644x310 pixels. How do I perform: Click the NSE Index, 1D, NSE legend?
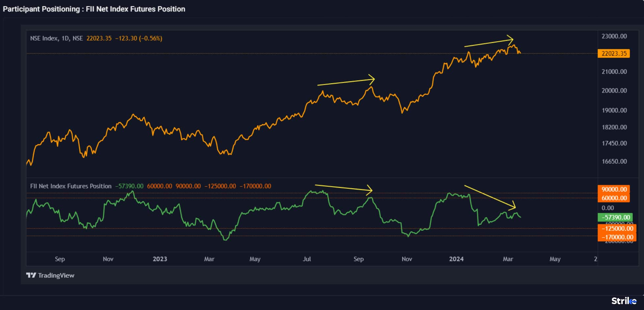(56, 38)
